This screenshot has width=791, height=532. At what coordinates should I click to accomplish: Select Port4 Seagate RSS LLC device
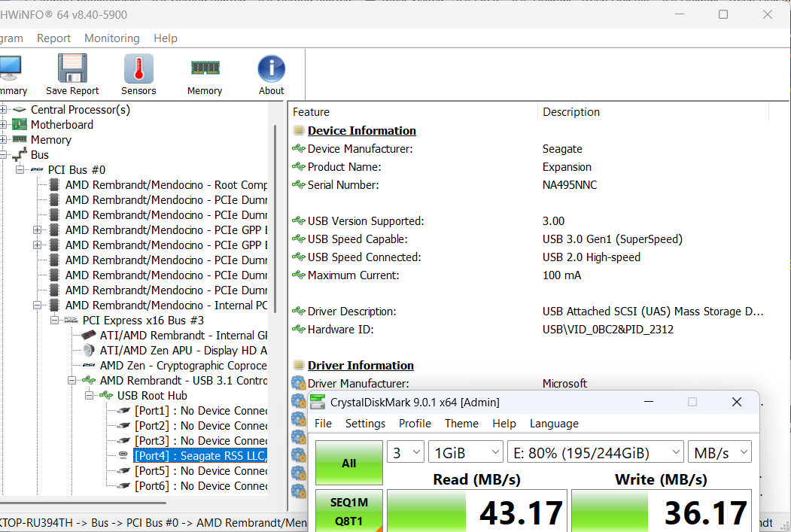(200, 456)
